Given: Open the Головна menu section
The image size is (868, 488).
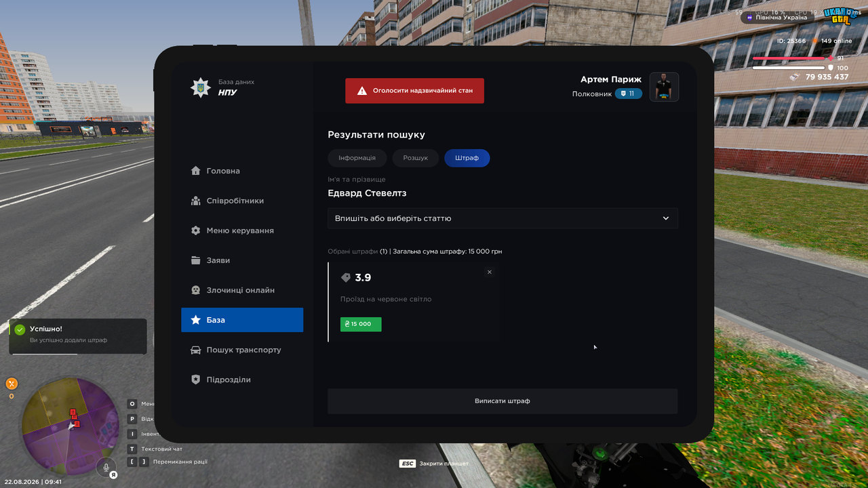Looking at the screenshot, I should (242, 171).
